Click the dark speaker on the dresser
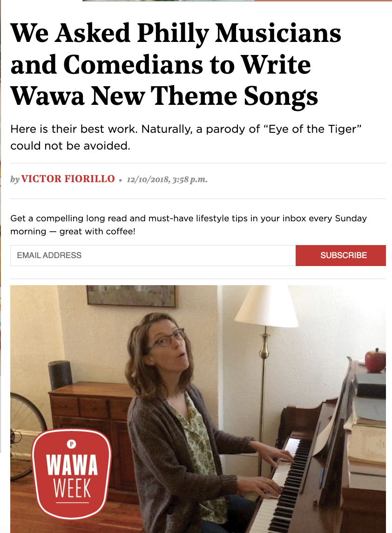This screenshot has width=392, height=533. point(60,375)
